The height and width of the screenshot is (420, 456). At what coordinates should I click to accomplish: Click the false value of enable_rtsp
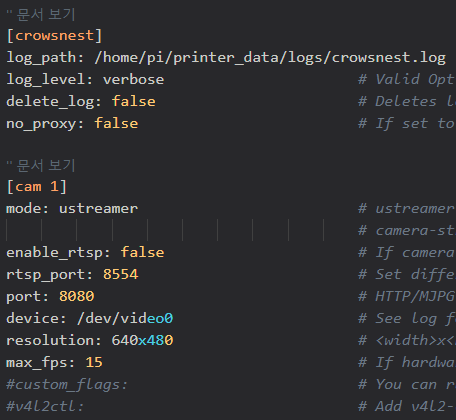142,252
